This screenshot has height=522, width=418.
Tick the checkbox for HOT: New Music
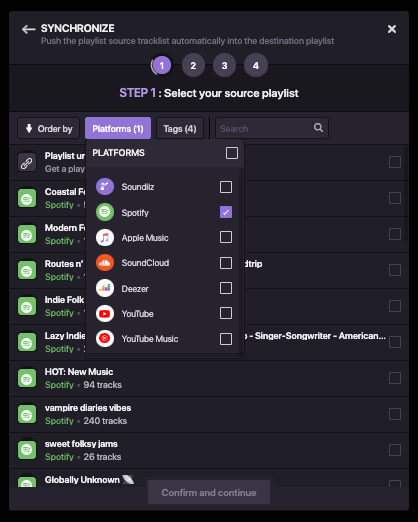(x=395, y=378)
